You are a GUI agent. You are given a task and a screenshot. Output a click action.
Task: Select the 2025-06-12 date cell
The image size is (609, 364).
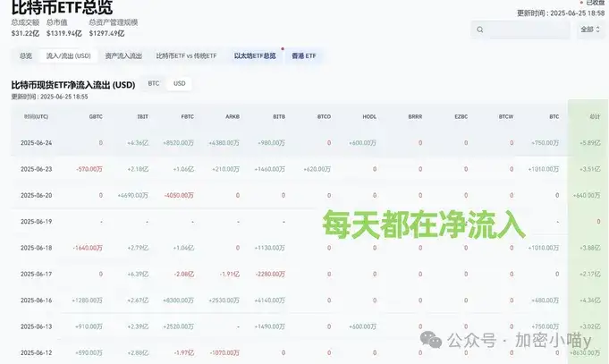(x=36, y=352)
